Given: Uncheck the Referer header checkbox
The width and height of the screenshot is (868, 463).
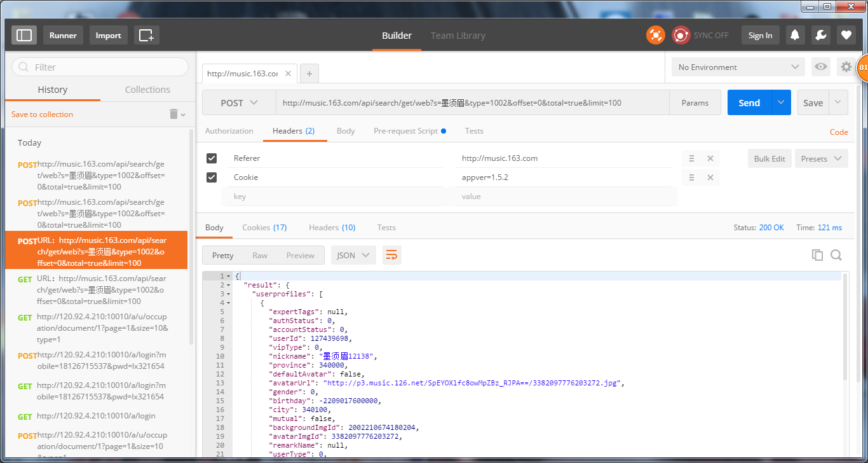Looking at the screenshot, I should click(x=212, y=158).
